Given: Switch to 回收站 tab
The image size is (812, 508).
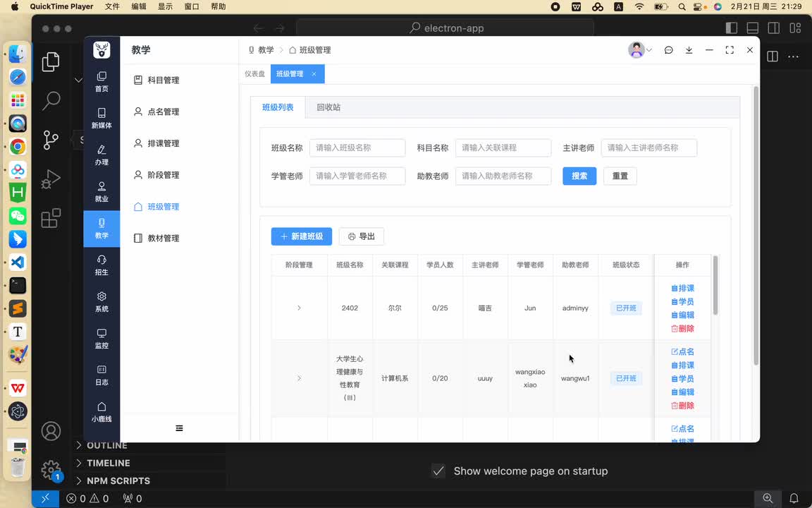Looking at the screenshot, I should pyautogui.click(x=328, y=107).
